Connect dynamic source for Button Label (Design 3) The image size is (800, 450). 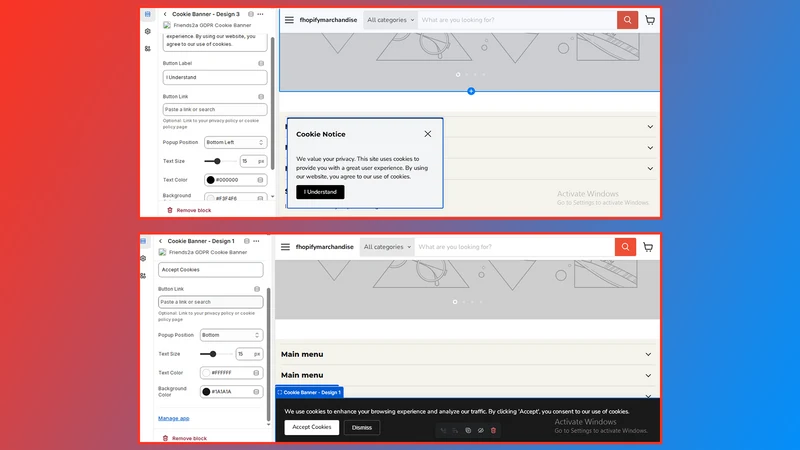261,63
